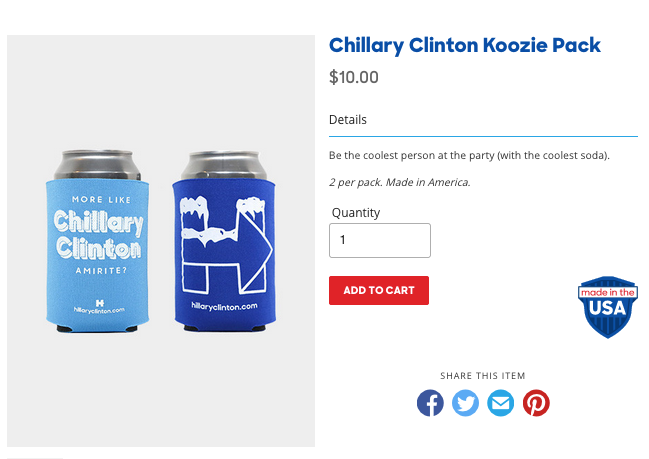Click the Chillary Clinton Koozie Pack title

coord(464,46)
